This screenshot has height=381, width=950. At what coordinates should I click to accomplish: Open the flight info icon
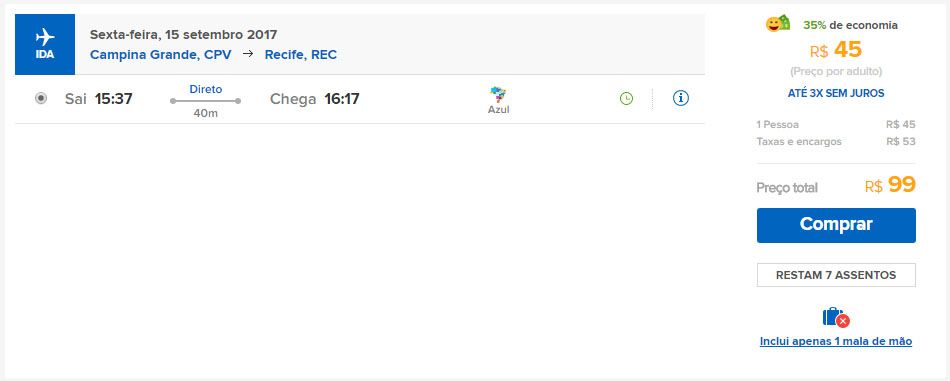680,98
